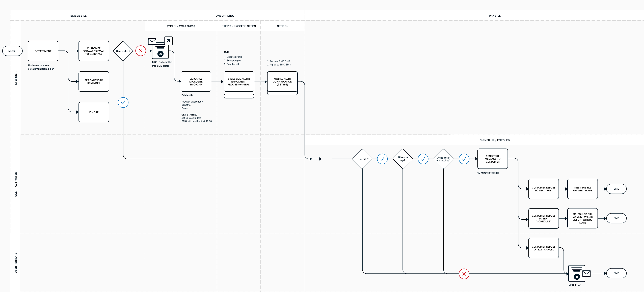This screenshot has height=292, width=644.
Task: Select the User valid decision diamond
Action: (x=123, y=51)
